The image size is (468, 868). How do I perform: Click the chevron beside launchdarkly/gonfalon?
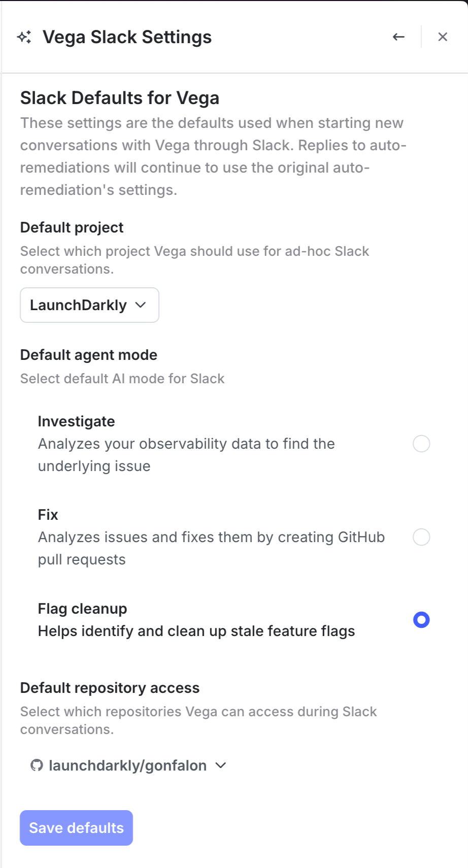pos(221,765)
